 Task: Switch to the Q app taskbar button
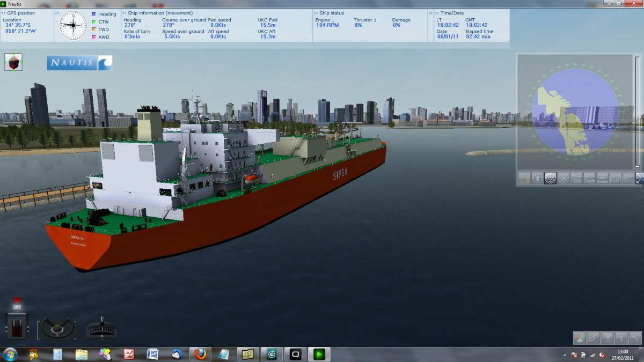click(295, 354)
